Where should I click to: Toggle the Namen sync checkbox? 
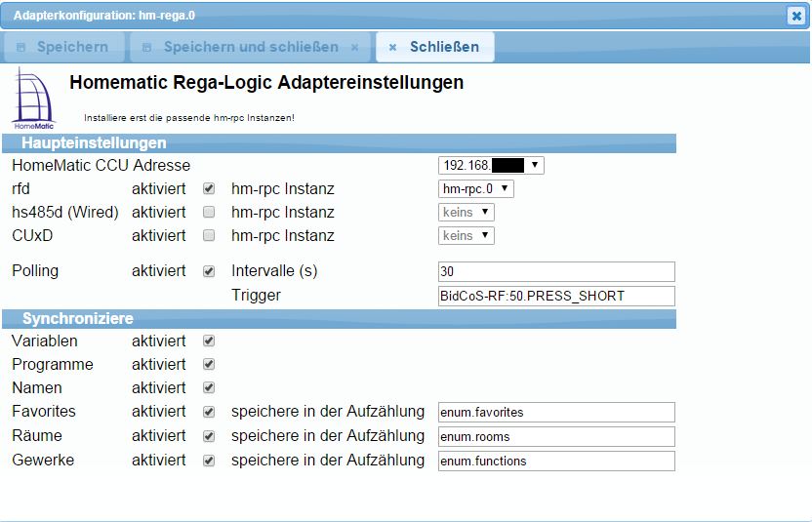209,387
